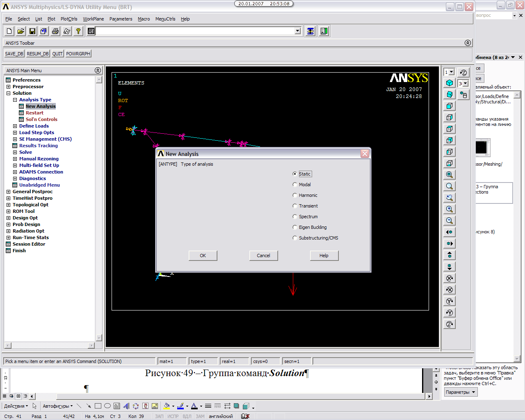Viewport: 525px width, 420px height.
Task: Open the PlotCtrls menu
Action: (69, 19)
